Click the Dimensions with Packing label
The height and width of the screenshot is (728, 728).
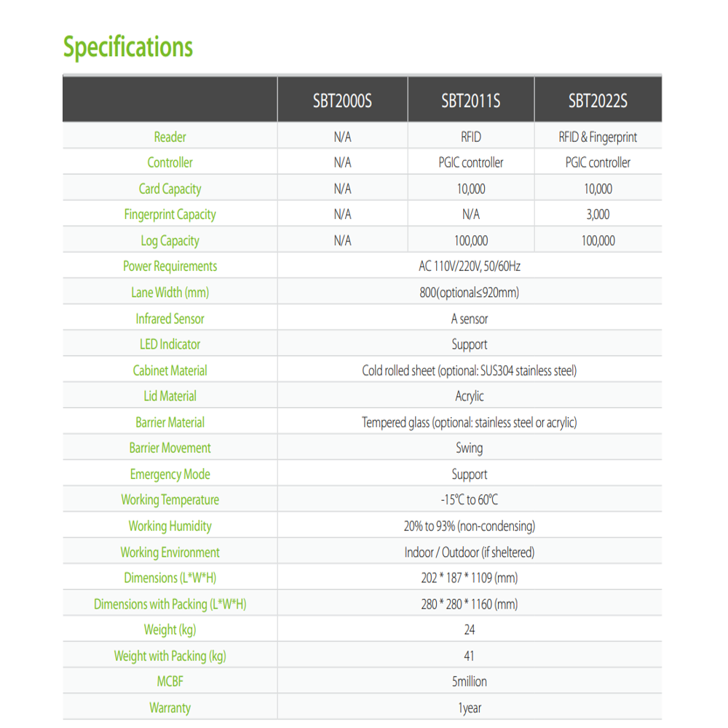pos(170,604)
